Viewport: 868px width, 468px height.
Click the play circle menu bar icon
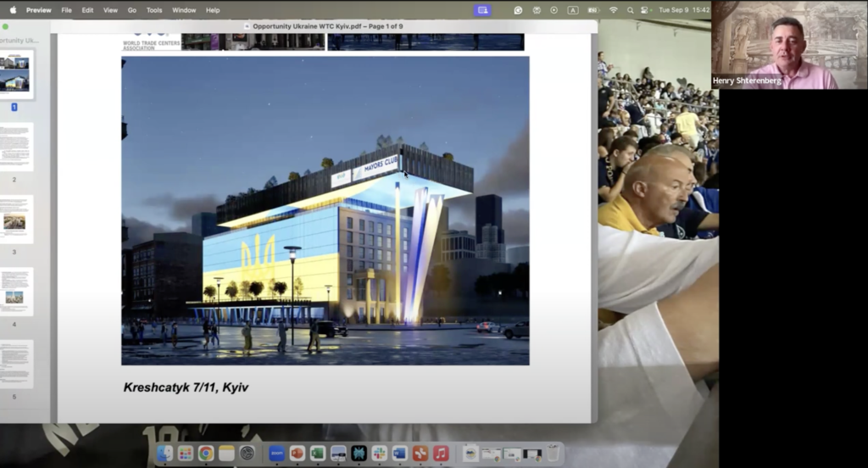554,10
